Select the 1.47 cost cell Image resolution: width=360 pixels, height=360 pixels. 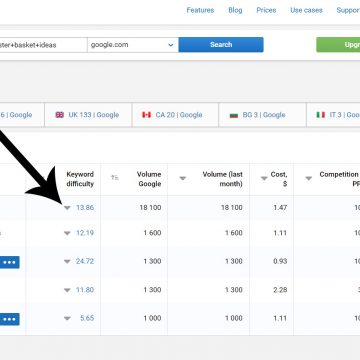279,208
